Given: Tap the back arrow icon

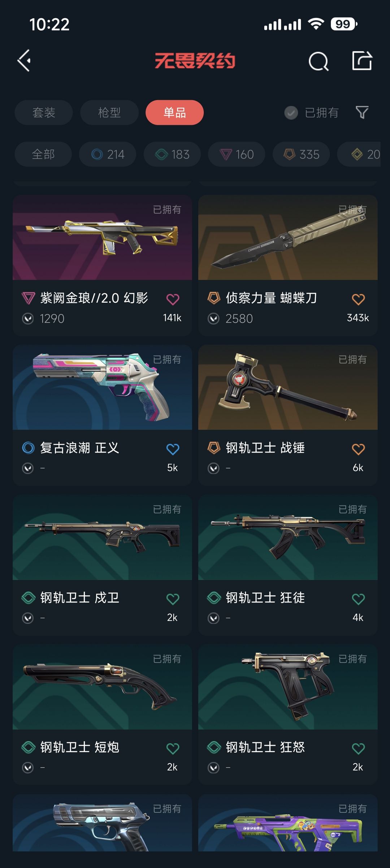Looking at the screenshot, I should [x=24, y=61].
